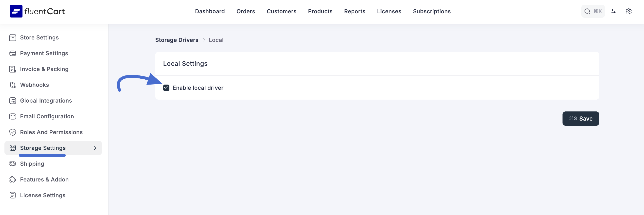Screen dimensions: 644x215
Task: Open the settings gear icon
Action: point(628,11)
